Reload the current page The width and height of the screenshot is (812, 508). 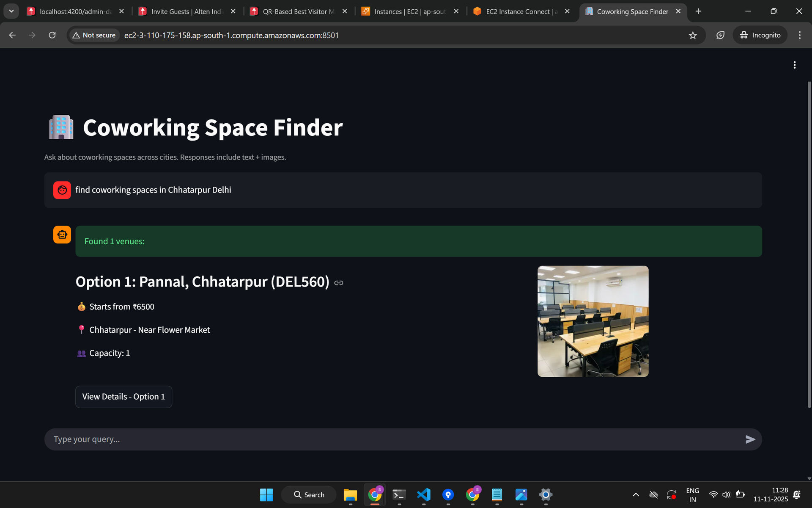[x=52, y=35]
